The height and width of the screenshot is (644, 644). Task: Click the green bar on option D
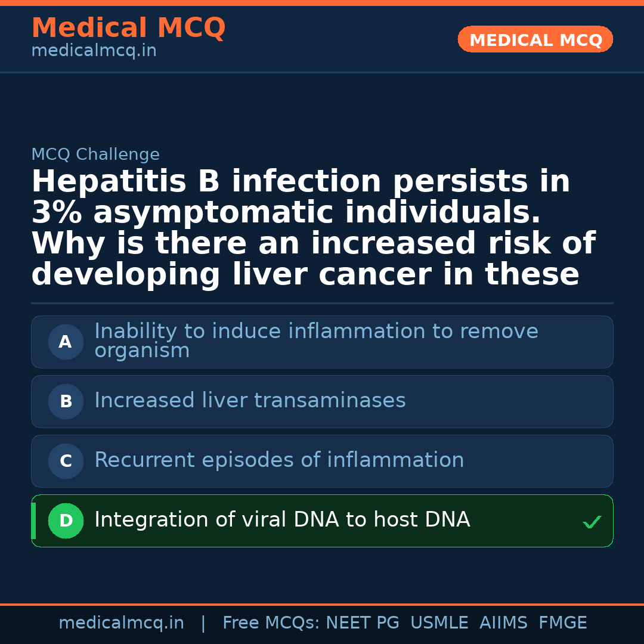tap(33, 521)
